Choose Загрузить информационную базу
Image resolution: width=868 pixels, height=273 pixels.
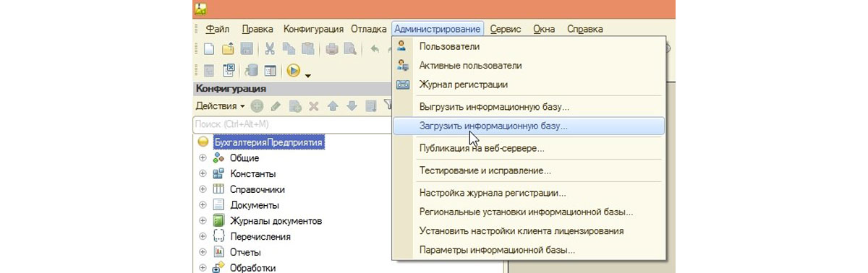pos(529,126)
